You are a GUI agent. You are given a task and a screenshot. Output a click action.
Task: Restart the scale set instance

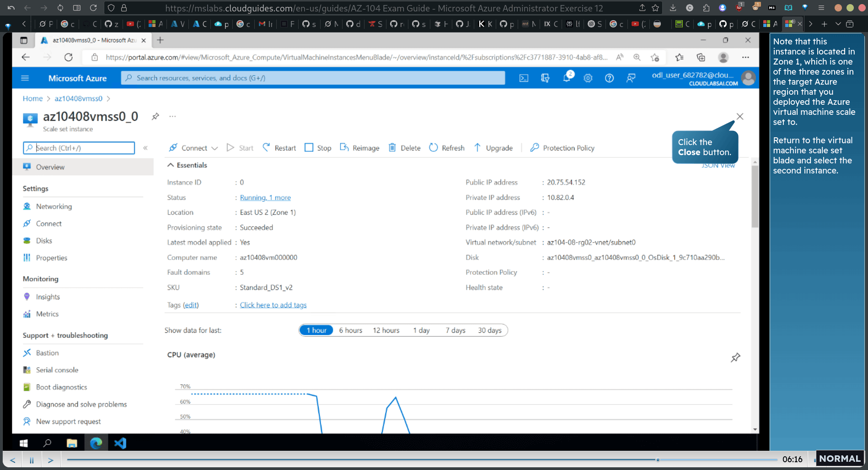(279, 148)
